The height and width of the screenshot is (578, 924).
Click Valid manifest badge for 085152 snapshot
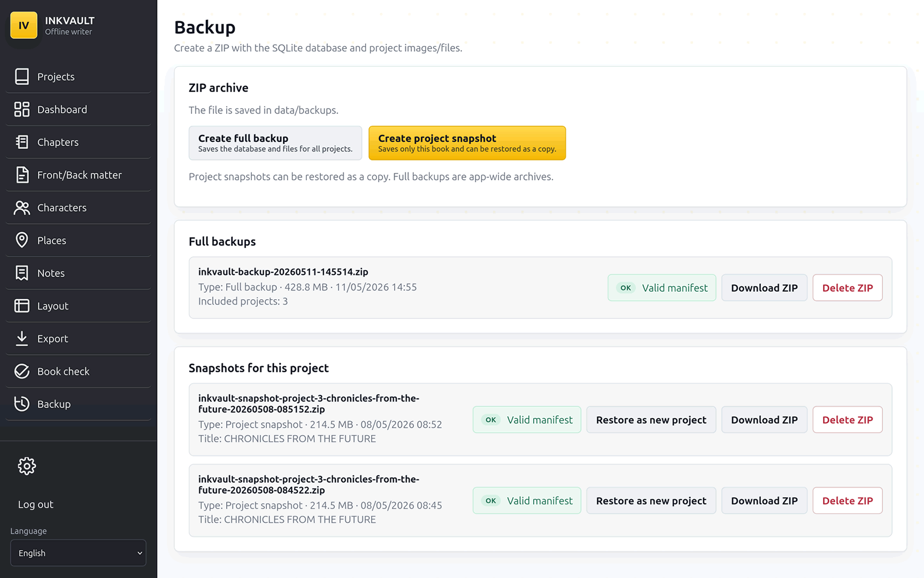tap(527, 420)
